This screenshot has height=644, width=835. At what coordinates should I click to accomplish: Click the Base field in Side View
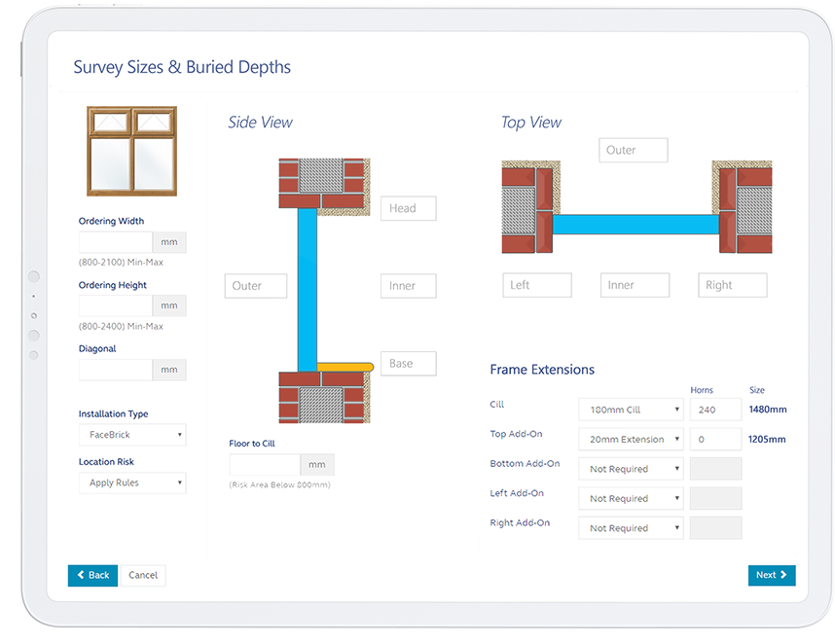(x=408, y=364)
